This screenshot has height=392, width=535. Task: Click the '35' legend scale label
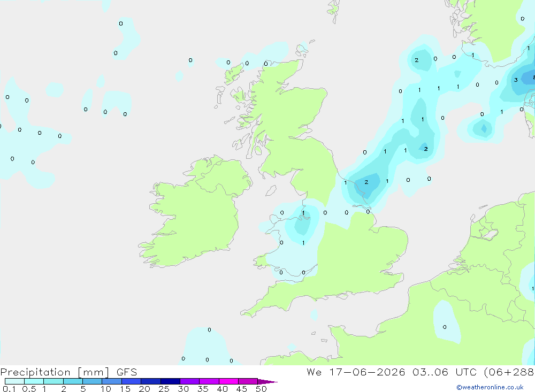203,389
